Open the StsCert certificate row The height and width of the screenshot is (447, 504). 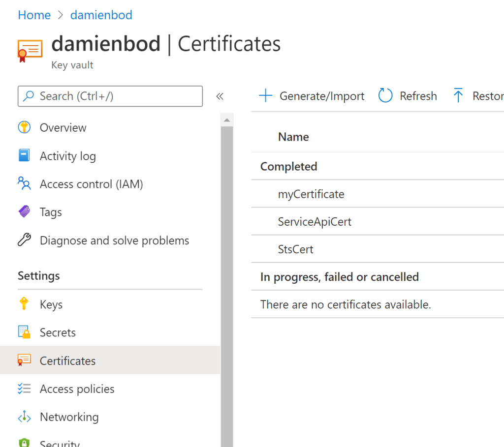pos(378,249)
